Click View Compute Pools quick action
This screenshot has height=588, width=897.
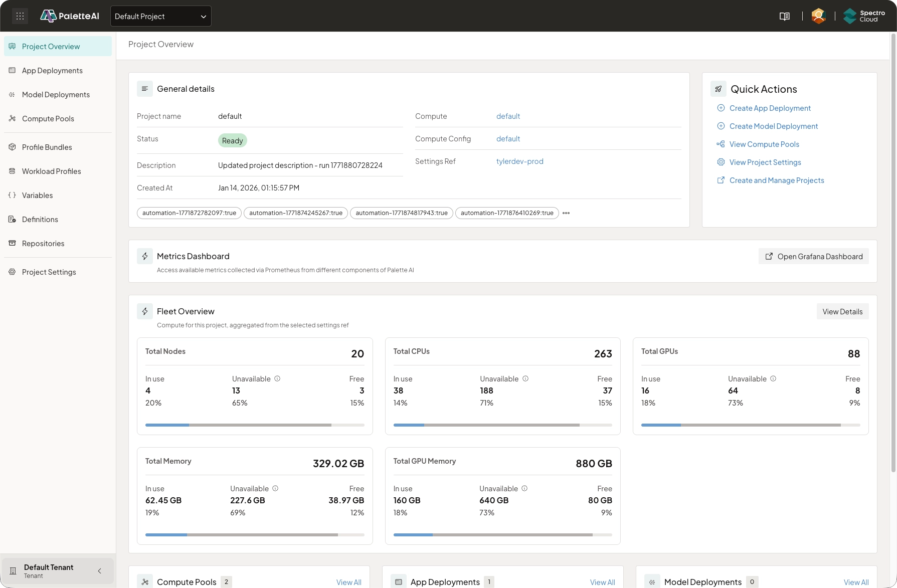pos(764,144)
